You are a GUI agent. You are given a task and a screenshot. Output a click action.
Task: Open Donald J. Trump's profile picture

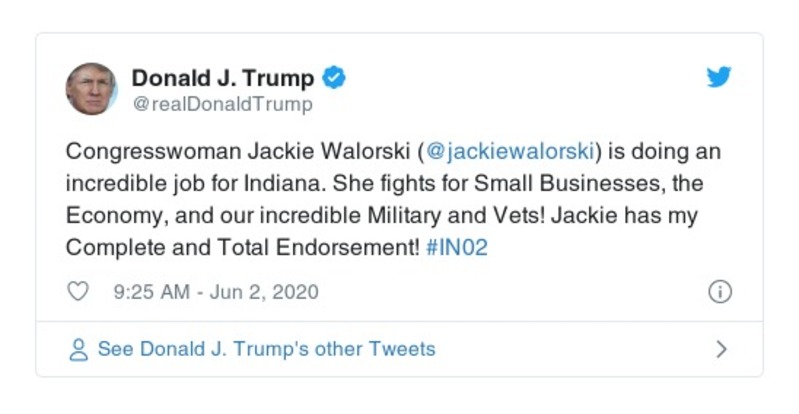(x=91, y=89)
